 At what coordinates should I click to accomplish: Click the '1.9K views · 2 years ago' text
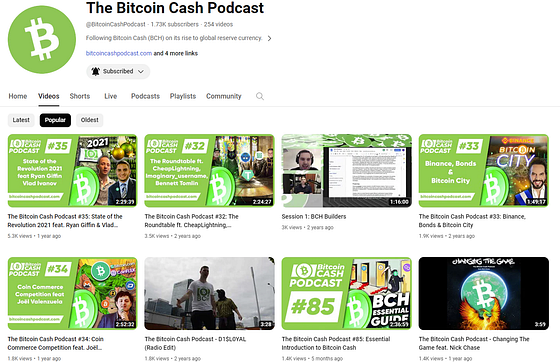(x=447, y=236)
